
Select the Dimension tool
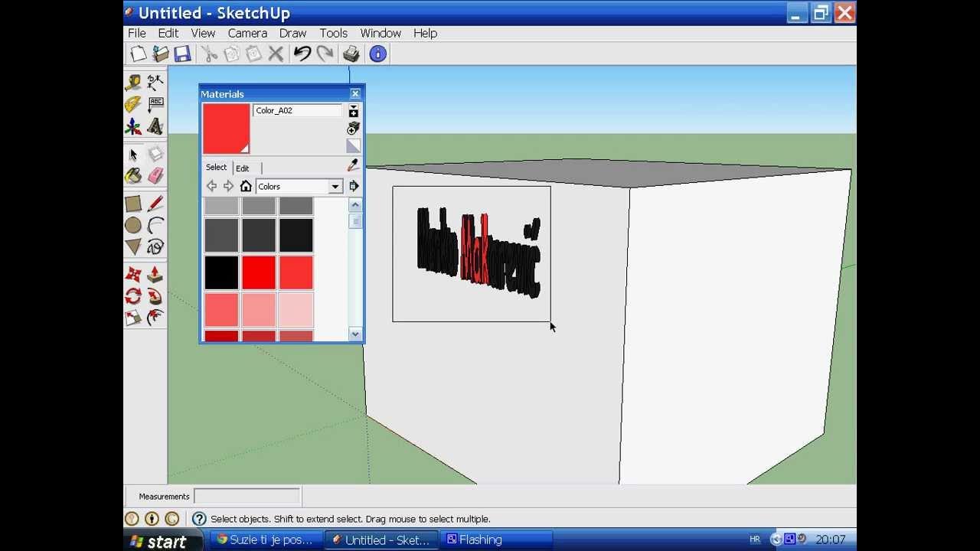pos(155,82)
